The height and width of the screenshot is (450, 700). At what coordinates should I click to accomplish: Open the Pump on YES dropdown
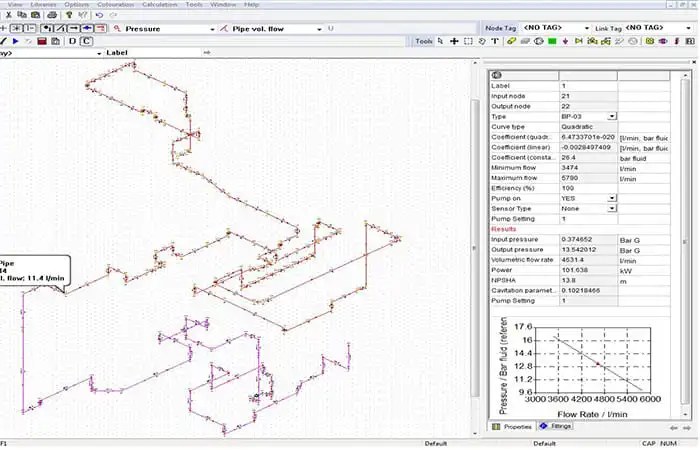click(x=612, y=198)
